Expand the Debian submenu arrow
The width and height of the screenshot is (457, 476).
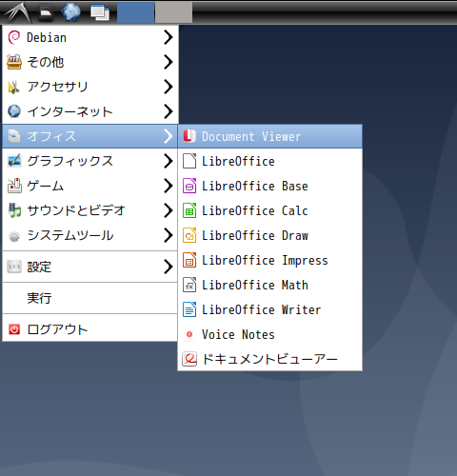(169, 37)
